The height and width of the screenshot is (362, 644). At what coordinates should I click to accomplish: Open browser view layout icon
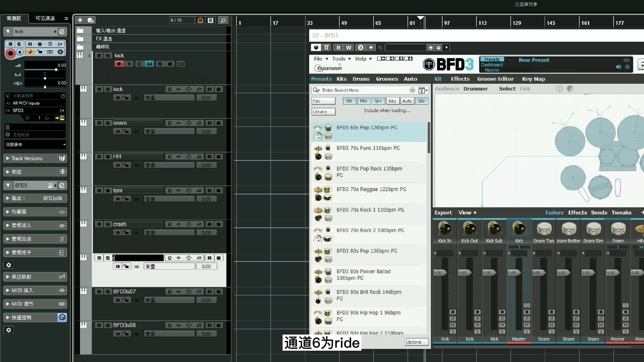tap(423, 90)
